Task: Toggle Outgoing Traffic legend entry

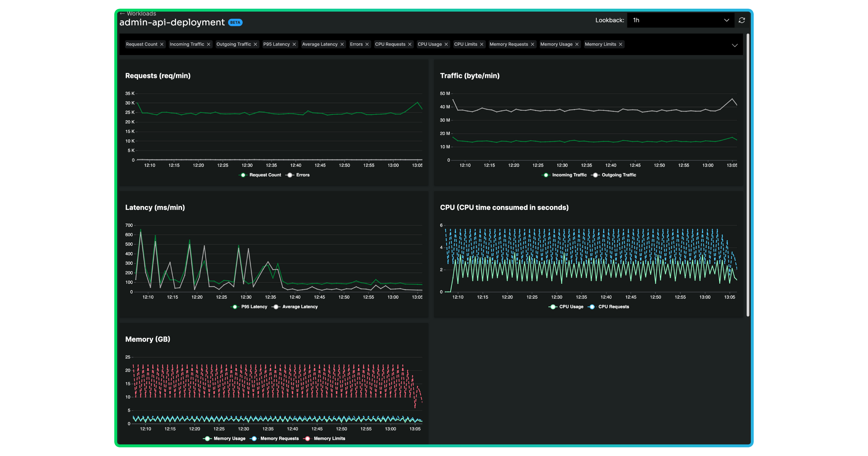Action: point(618,175)
